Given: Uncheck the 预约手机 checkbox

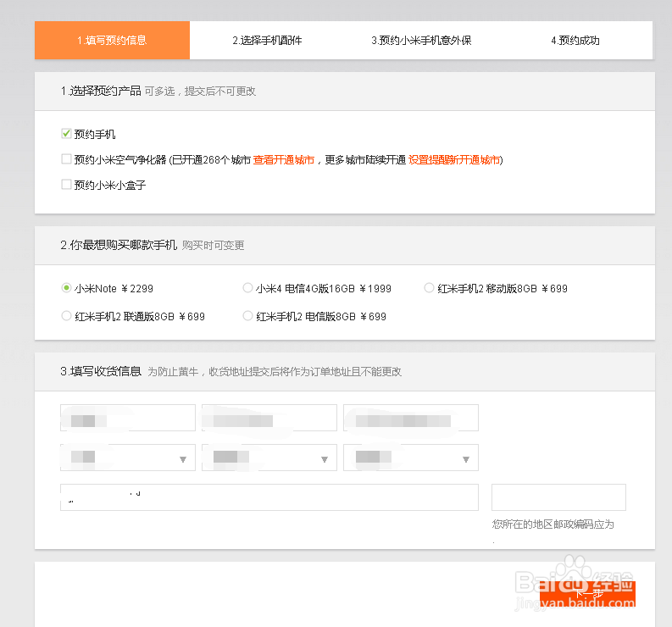Looking at the screenshot, I should tap(66, 134).
